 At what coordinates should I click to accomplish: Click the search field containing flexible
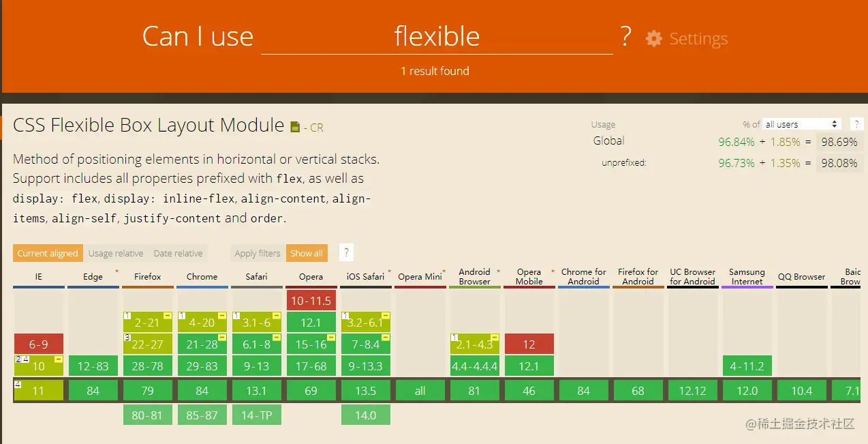(x=437, y=36)
